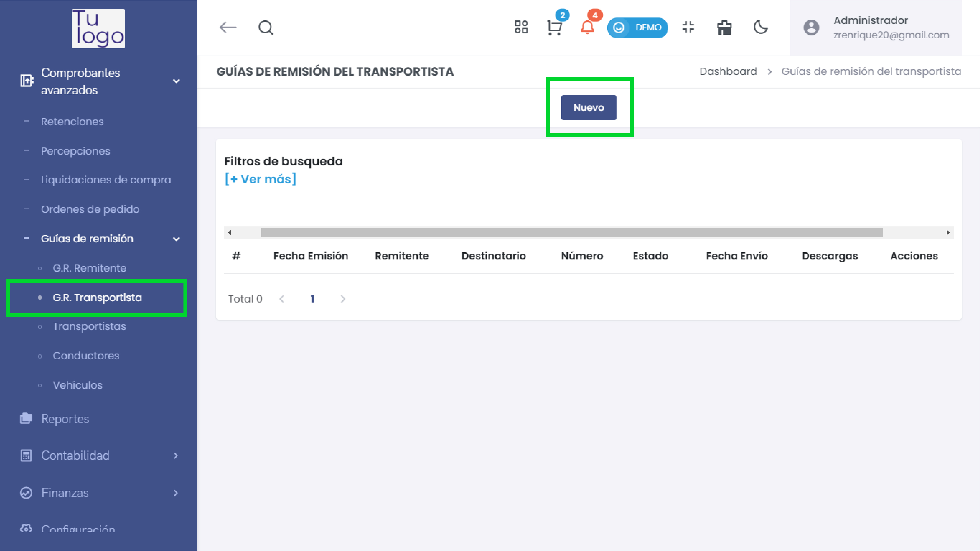Click the next page arrow in pagination
Image resolution: width=980 pixels, height=551 pixels.
[x=343, y=299]
